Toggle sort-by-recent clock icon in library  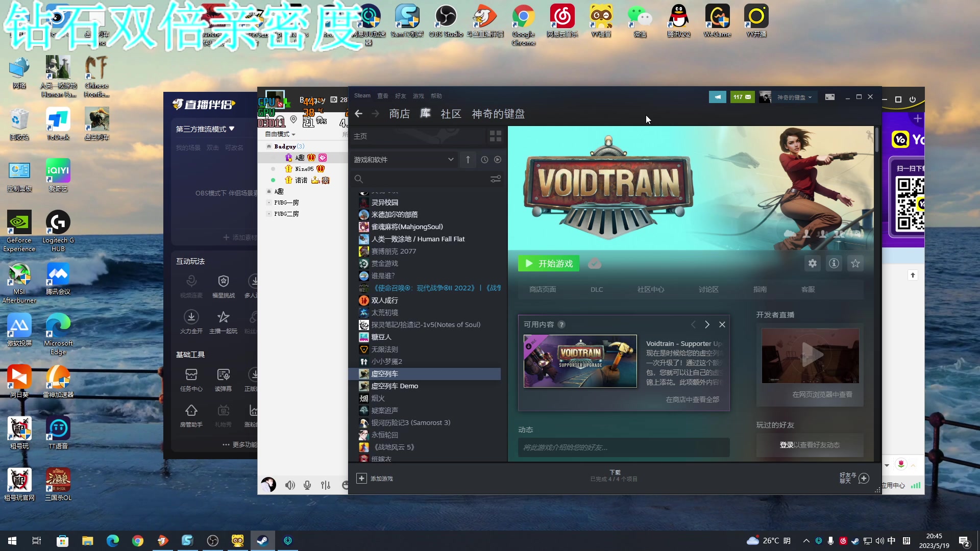tap(484, 160)
